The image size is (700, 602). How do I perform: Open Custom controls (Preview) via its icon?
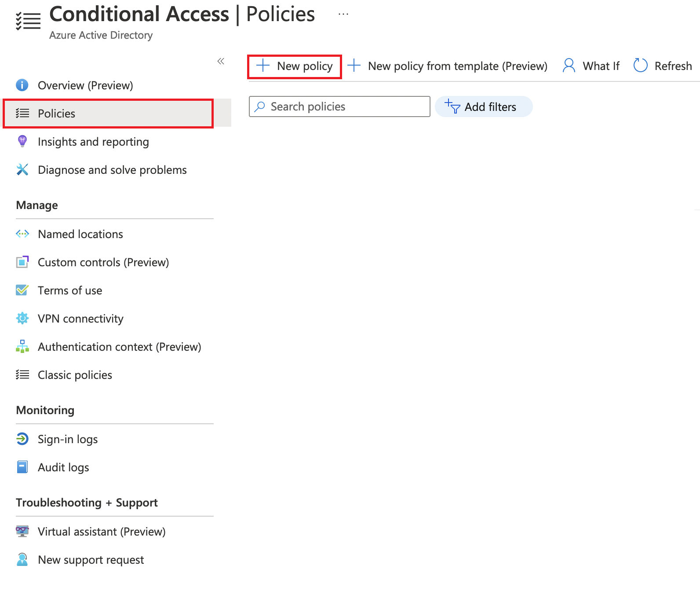click(x=22, y=262)
